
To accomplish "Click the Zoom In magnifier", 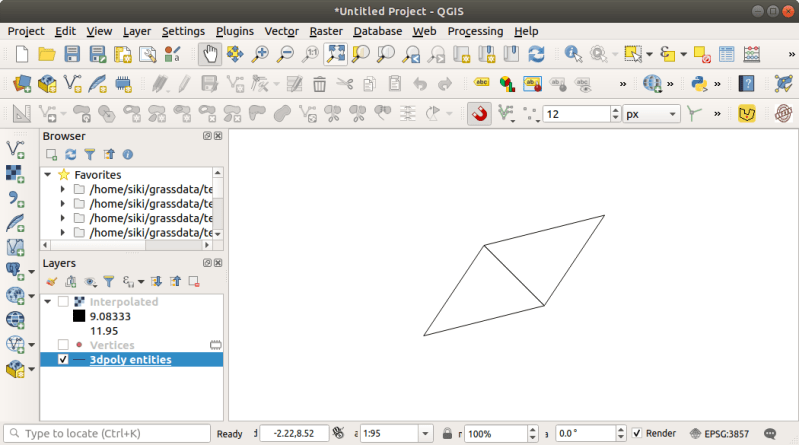I will click(x=260, y=54).
